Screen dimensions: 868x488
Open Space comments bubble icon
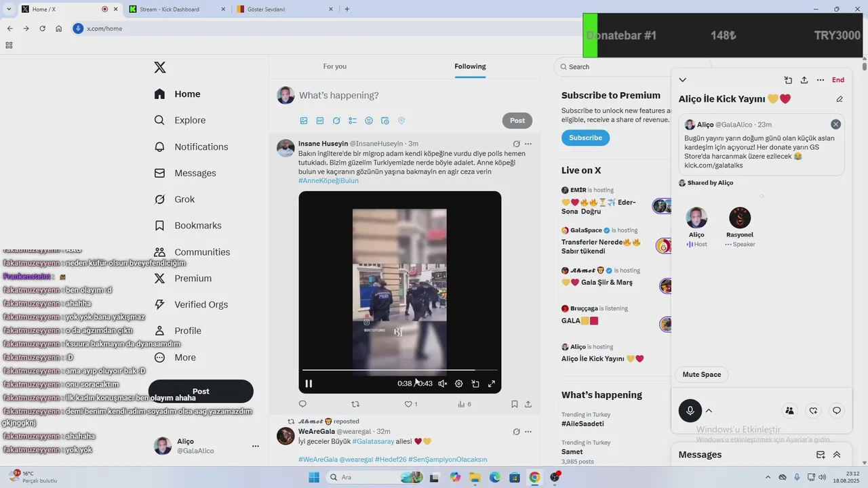837,411
